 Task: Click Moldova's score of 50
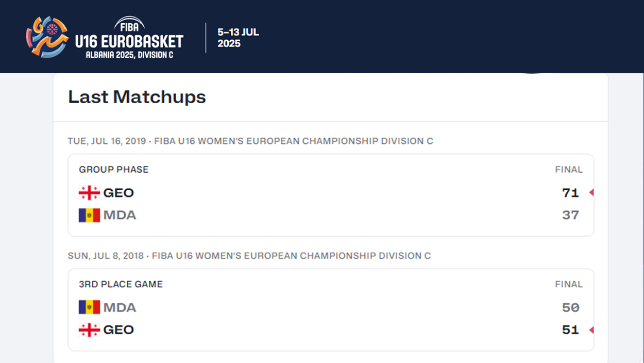point(570,307)
